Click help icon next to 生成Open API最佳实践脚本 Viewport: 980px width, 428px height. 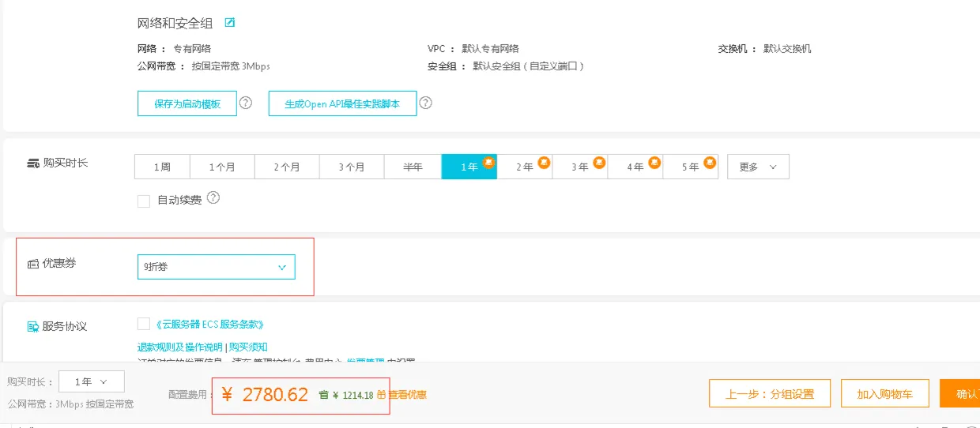coord(426,103)
